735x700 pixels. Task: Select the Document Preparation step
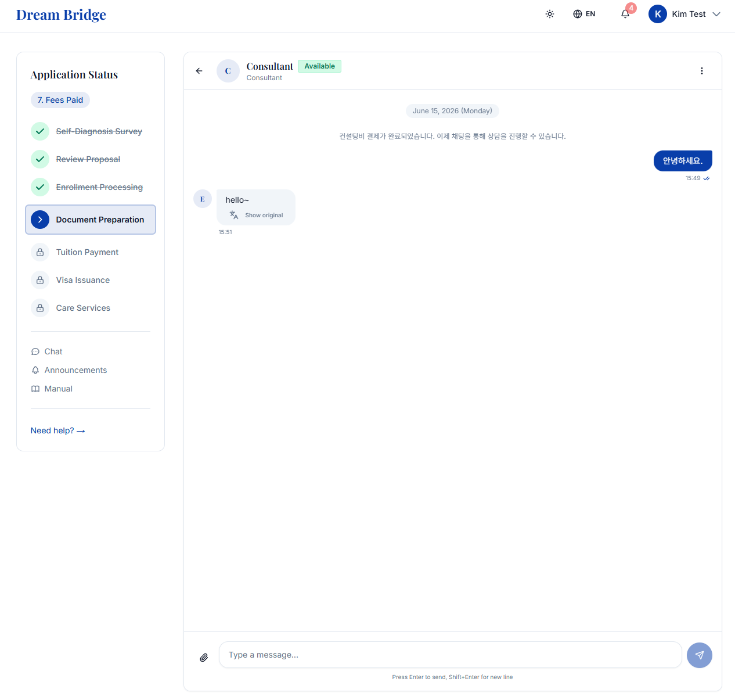pos(91,220)
